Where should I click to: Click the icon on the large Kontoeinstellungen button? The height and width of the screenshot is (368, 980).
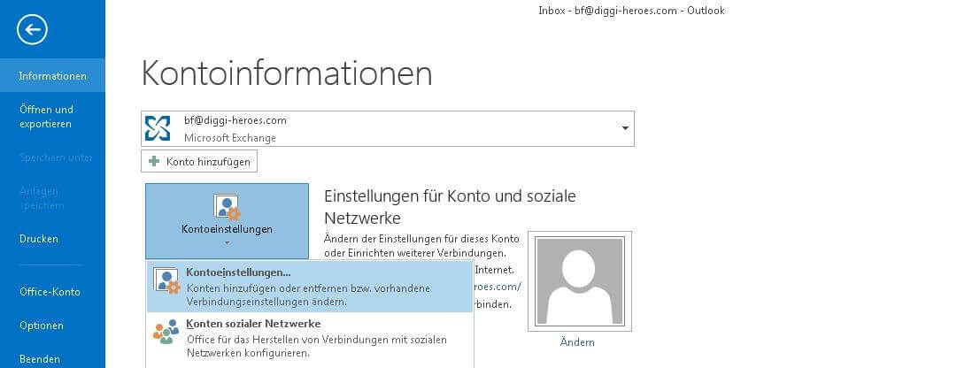tap(228, 207)
